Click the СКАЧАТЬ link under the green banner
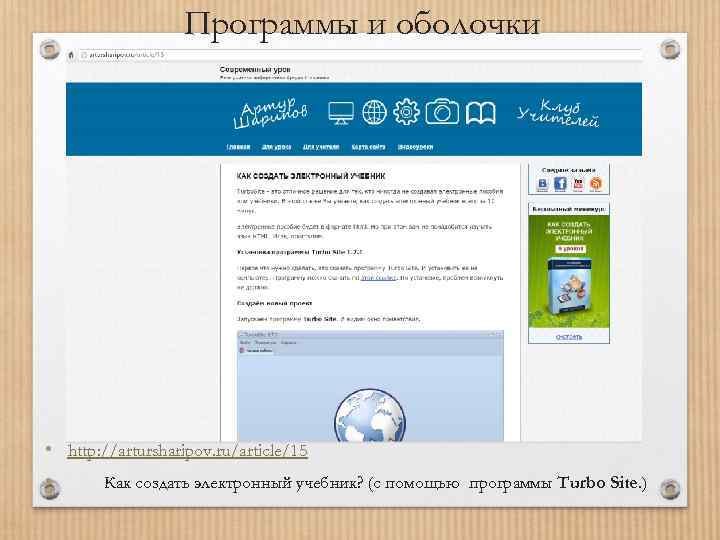Viewport: 720px width, 540px height. click(569, 337)
